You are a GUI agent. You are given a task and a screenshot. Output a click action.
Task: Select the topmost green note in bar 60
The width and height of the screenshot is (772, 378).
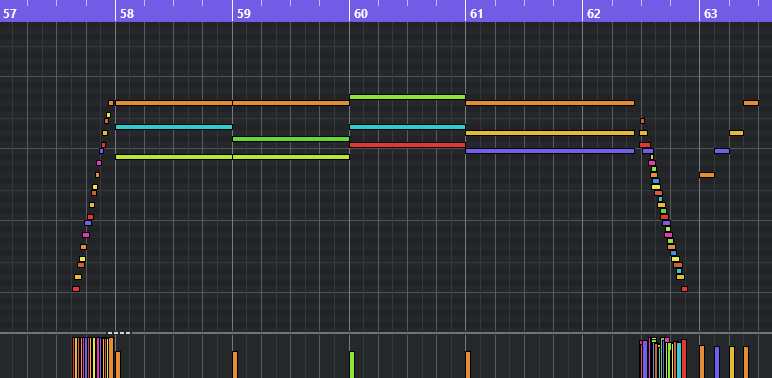click(x=407, y=97)
